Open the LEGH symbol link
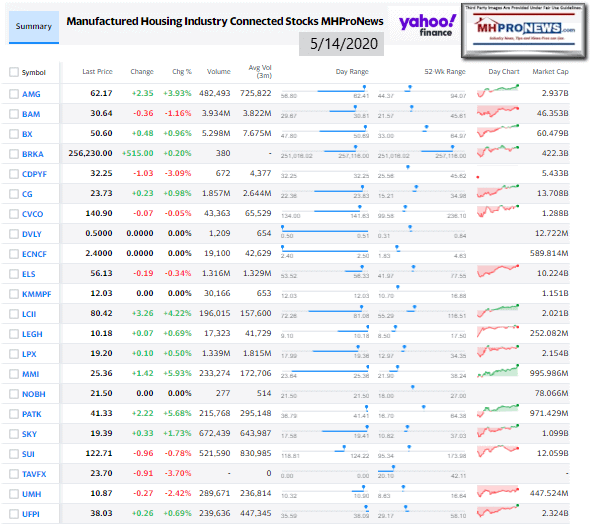Viewport: 590px width, 525px height. click(x=32, y=334)
